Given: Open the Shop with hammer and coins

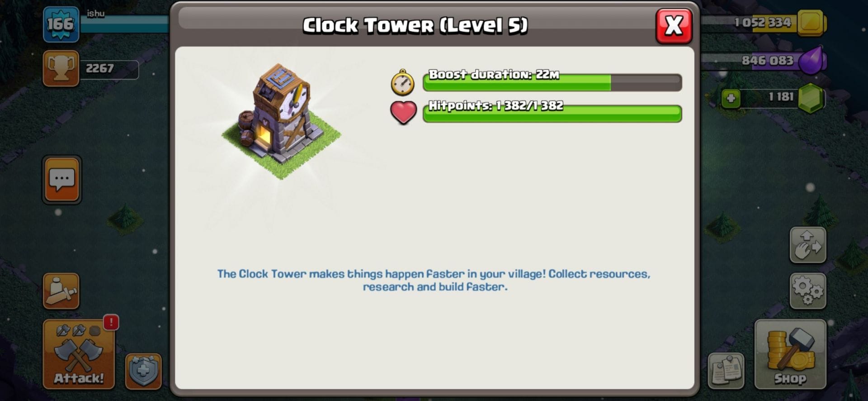Looking at the screenshot, I should tap(790, 354).
